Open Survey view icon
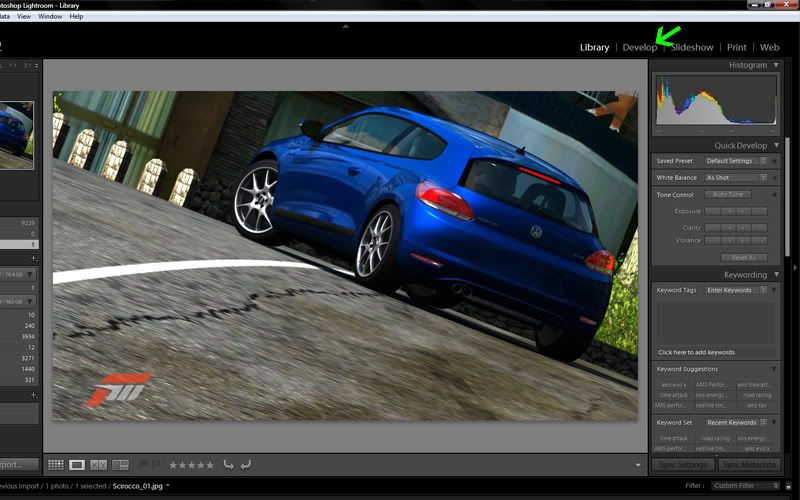This screenshot has height=500, width=800. (120, 465)
